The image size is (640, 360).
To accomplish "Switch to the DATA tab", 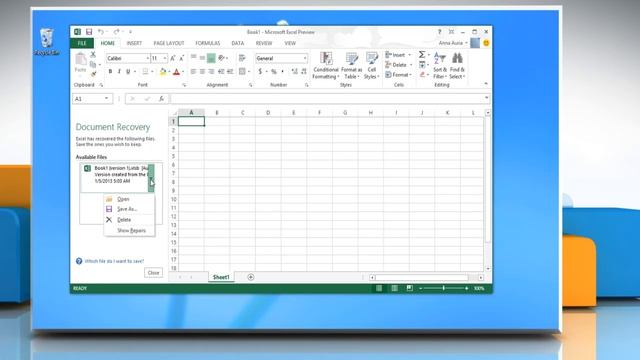I will (x=238, y=43).
